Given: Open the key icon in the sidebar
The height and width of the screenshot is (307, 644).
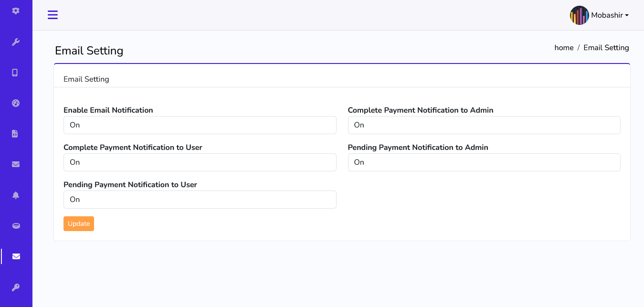Looking at the screenshot, I should [16, 287].
